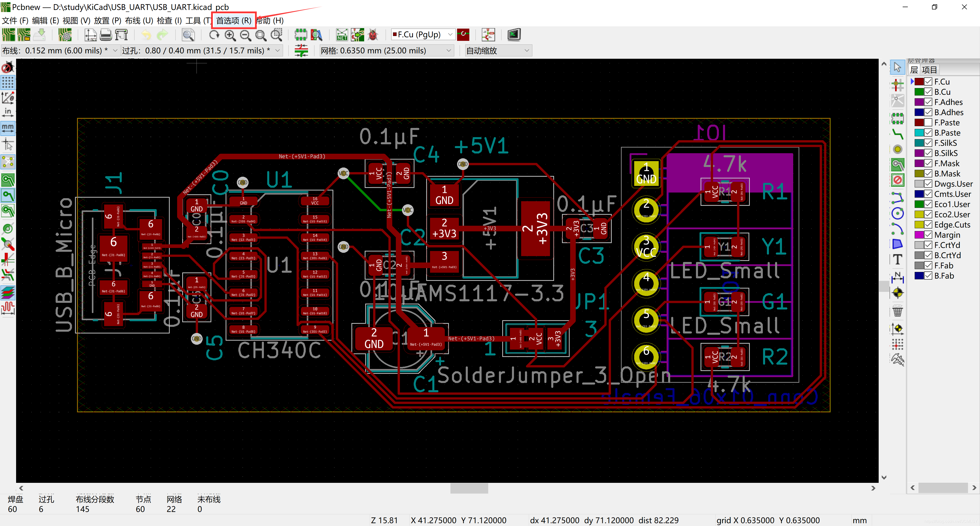The height and width of the screenshot is (526, 980).
Task: Click the Zoom In magnifier icon
Action: (230, 35)
